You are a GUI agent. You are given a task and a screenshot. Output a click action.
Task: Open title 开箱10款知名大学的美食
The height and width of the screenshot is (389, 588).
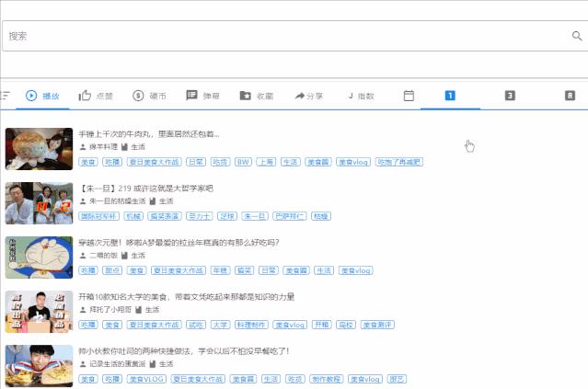click(186, 297)
